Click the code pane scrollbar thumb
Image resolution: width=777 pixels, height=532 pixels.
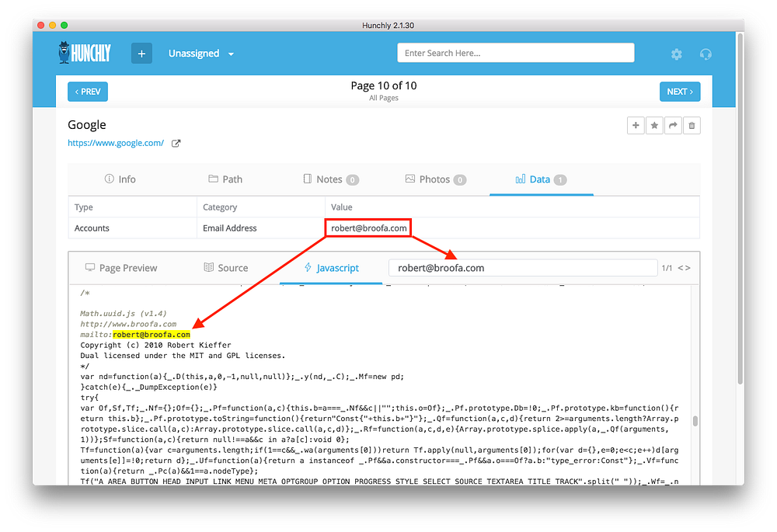point(695,421)
